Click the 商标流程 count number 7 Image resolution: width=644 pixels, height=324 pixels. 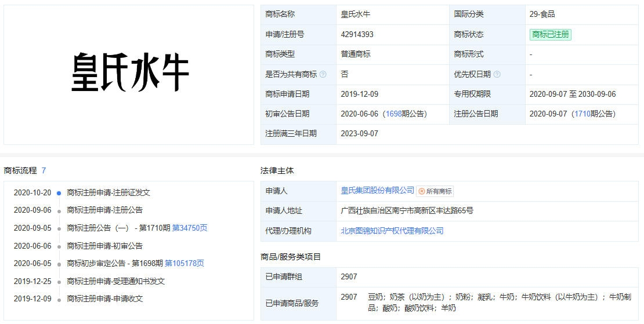(44, 170)
